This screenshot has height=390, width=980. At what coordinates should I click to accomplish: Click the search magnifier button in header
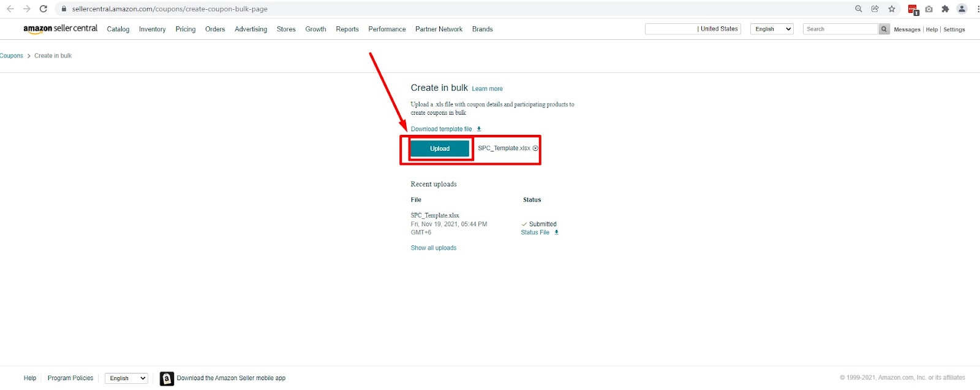click(x=884, y=29)
